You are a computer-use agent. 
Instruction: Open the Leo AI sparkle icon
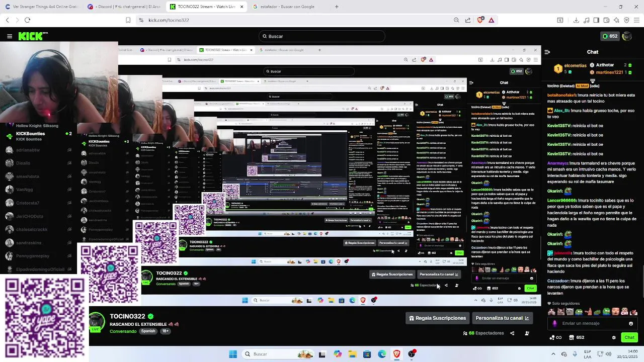[x=616, y=20]
